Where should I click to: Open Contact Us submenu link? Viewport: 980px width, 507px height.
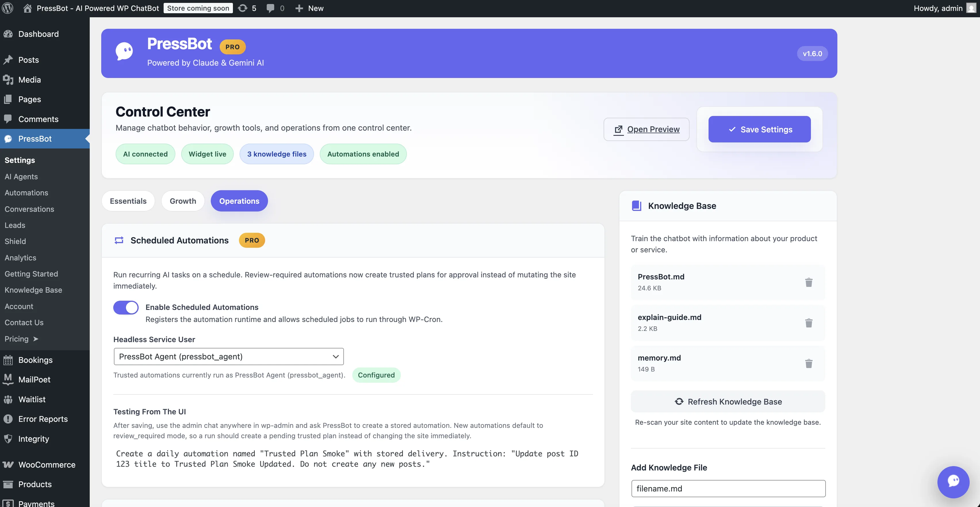click(24, 322)
